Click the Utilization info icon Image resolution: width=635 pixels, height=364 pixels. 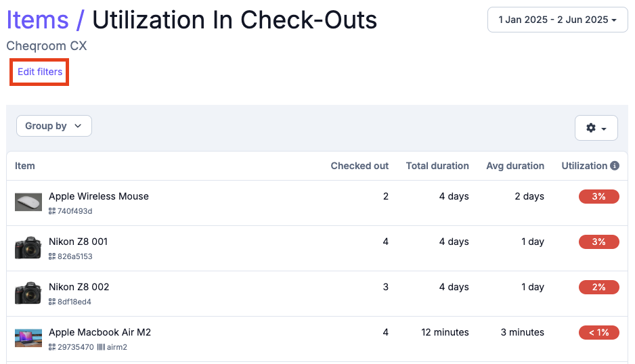pyautogui.click(x=615, y=166)
